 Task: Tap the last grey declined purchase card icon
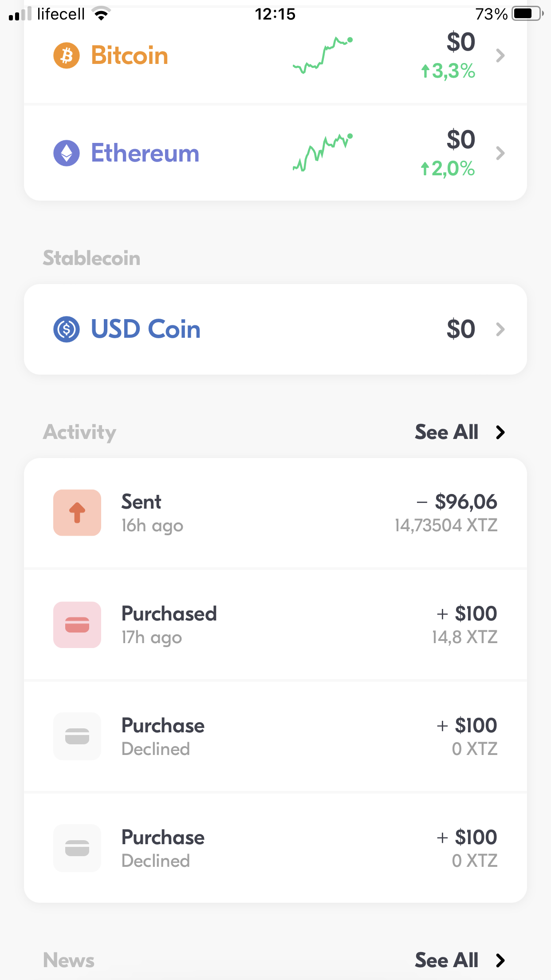pyautogui.click(x=77, y=848)
